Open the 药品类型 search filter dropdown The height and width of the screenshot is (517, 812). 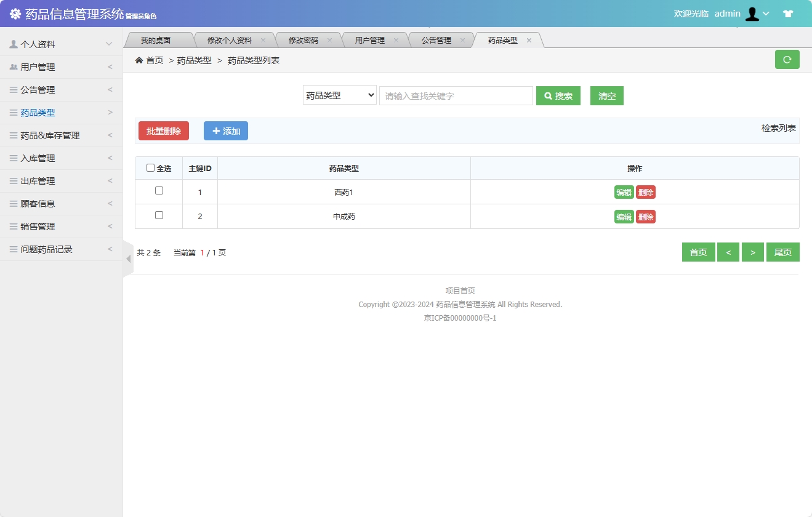(339, 95)
